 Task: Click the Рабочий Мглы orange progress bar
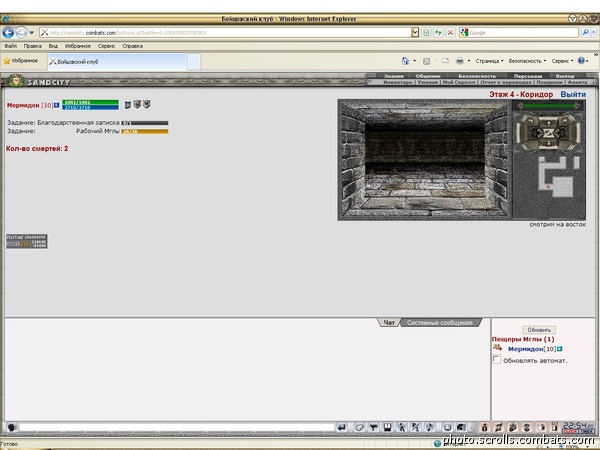point(145,131)
